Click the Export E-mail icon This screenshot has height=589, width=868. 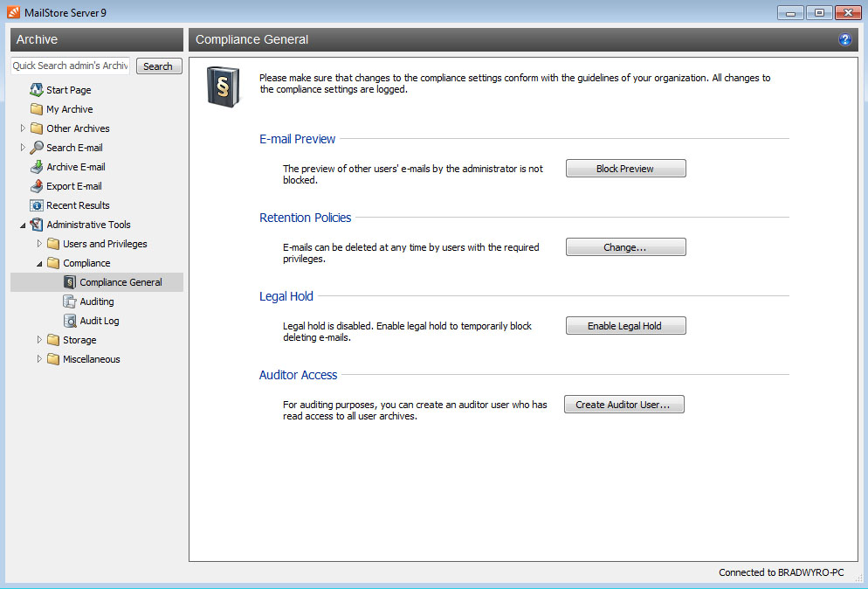pos(37,186)
